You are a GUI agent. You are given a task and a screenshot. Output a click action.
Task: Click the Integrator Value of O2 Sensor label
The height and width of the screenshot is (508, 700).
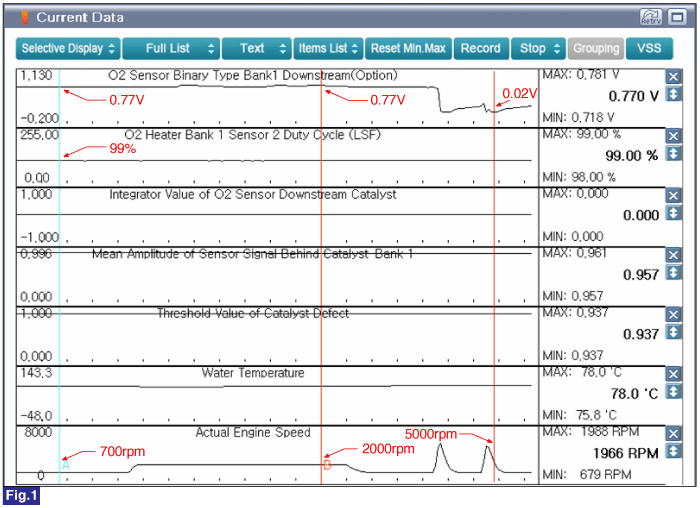[253, 194]
